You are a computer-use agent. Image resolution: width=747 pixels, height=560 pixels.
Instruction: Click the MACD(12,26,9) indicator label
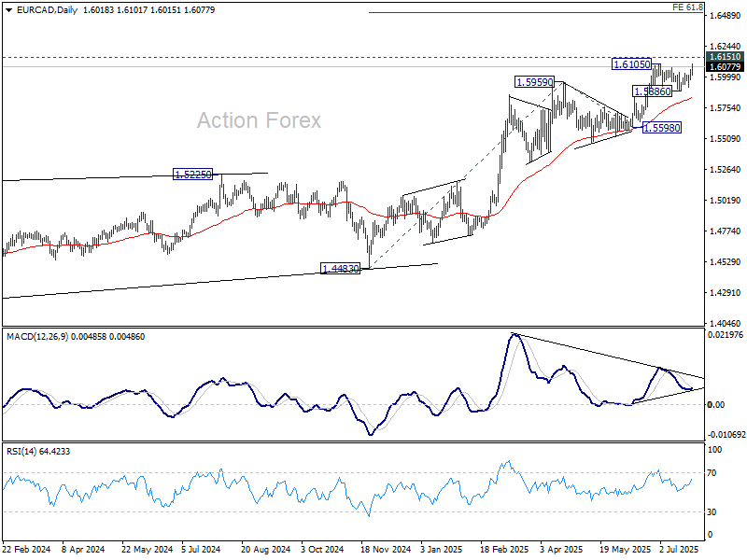click(76, 336)
